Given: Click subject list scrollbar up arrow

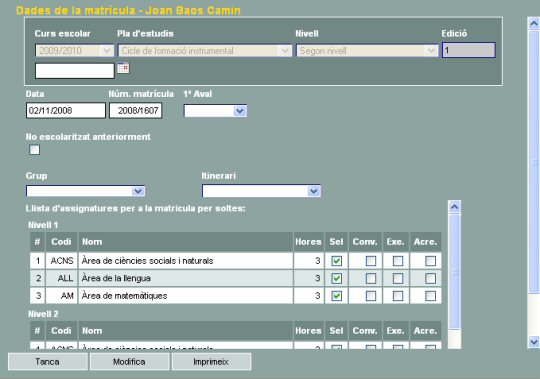Looking at the screenshot, I should (x=455, y=207).
